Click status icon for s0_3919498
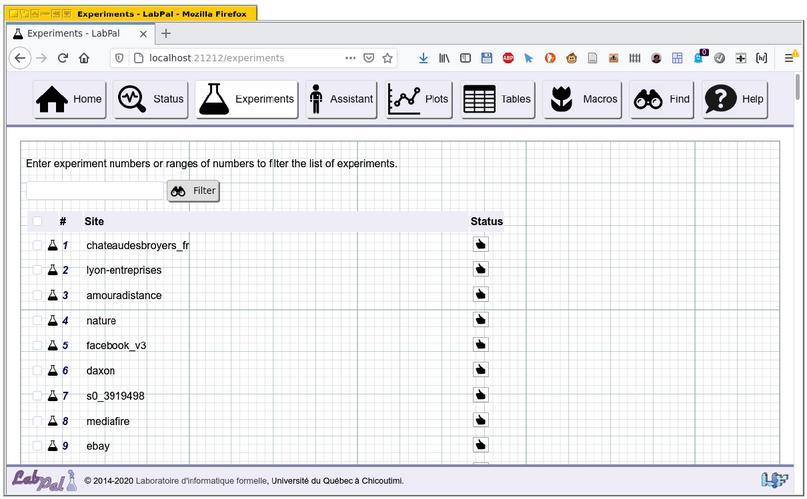The width and height of the screenshot is (807, 499). tap(481, 395)
